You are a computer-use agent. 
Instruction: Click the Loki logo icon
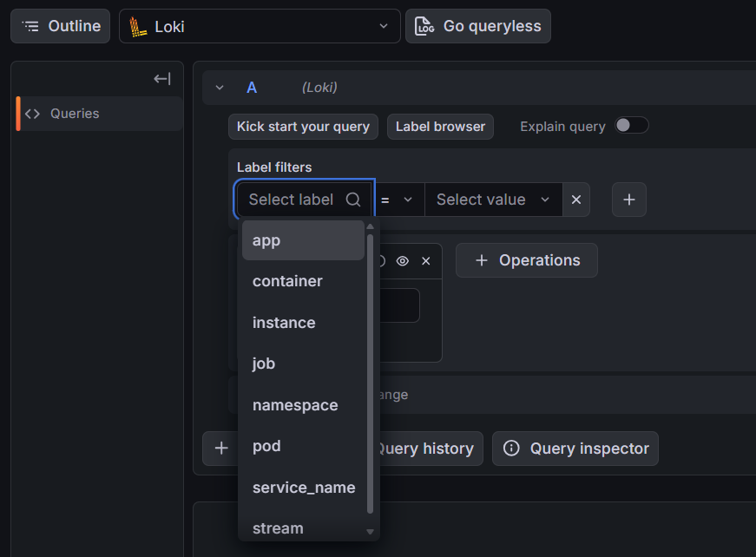pos(137,27)
